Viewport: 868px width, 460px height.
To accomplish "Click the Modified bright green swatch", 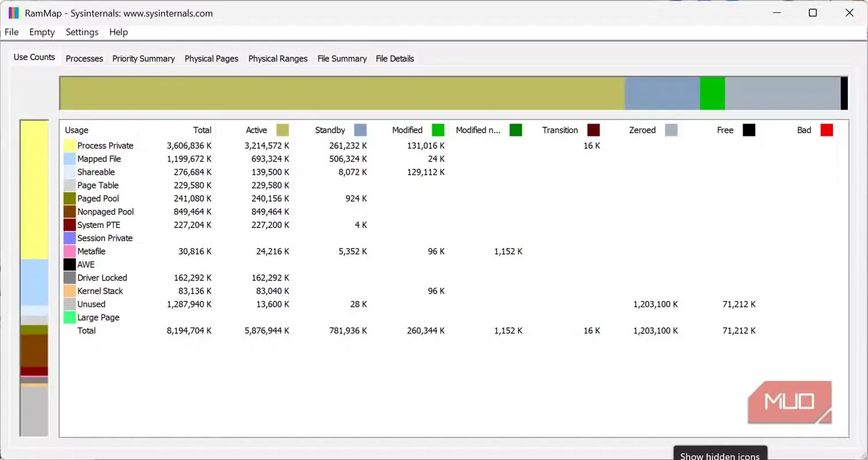I will click(438, 130).
